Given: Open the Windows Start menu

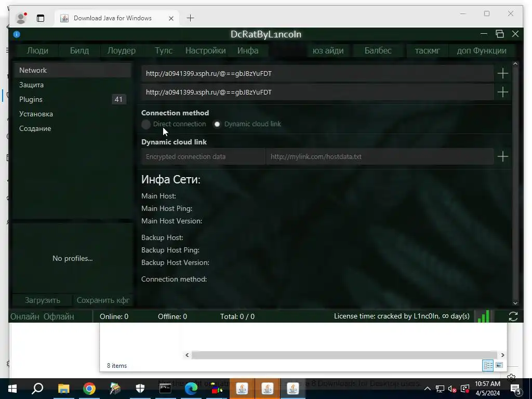Looking at the screenshot, I should 12,389.
